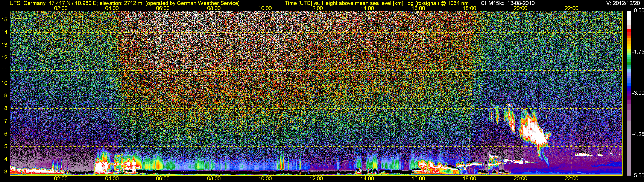Click the 'log (rc-signal) @ 1064 nm' text
The height and width of the screenshot is (182, 644).
pyautogui.click(x=437, y=3)
